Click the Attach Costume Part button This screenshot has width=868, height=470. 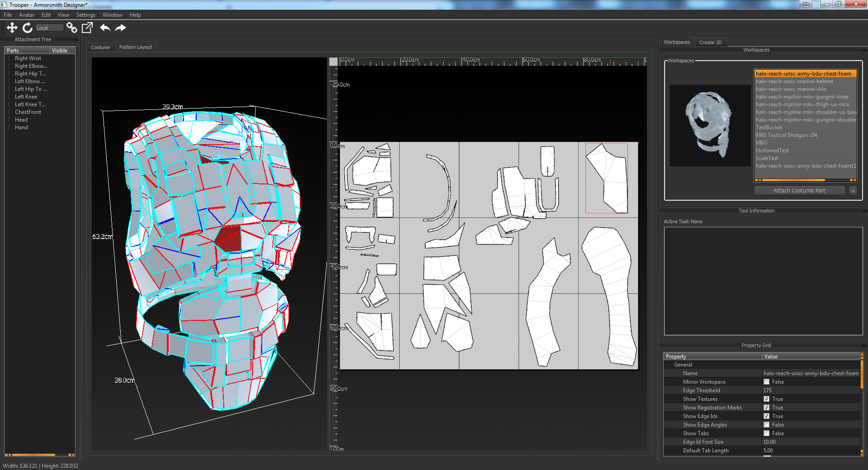(x=799, y=191)
